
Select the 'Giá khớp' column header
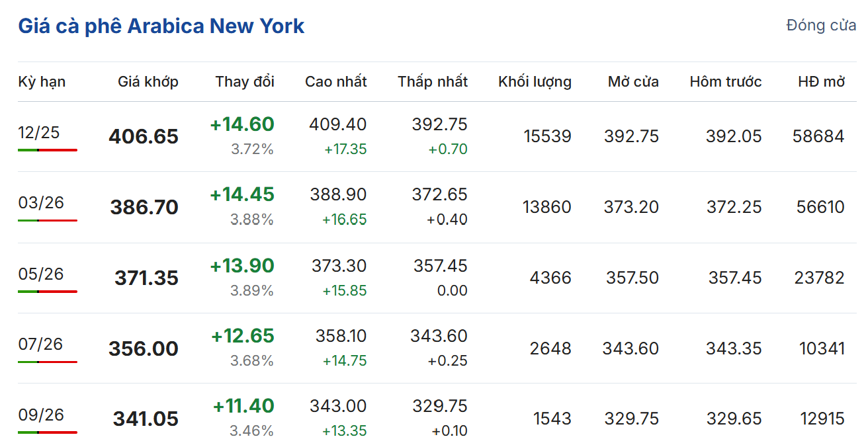(148, 82)
